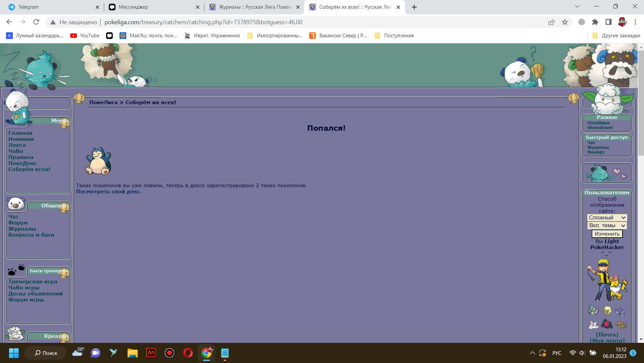This screenshot has height=363, width=644.
Task: Open 'Посмотреть свой декс' link
Action: pos(109,192)
